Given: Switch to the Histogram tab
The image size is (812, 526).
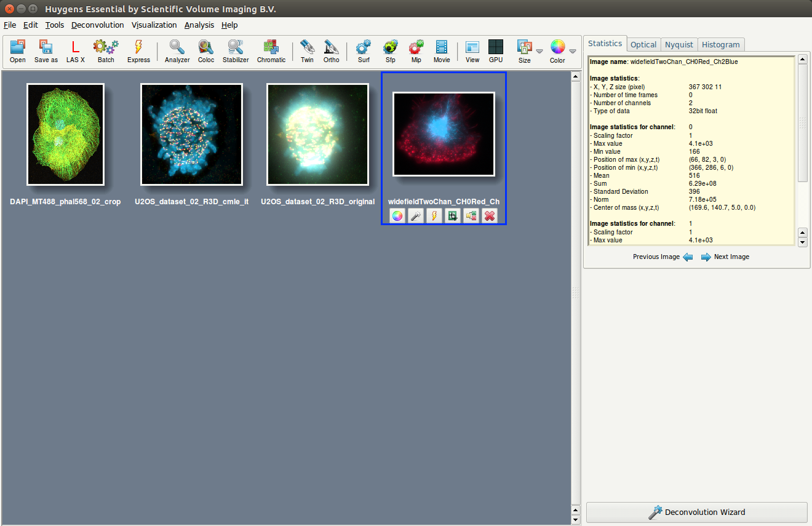Looking at the screenshot, I should point(720,44).
